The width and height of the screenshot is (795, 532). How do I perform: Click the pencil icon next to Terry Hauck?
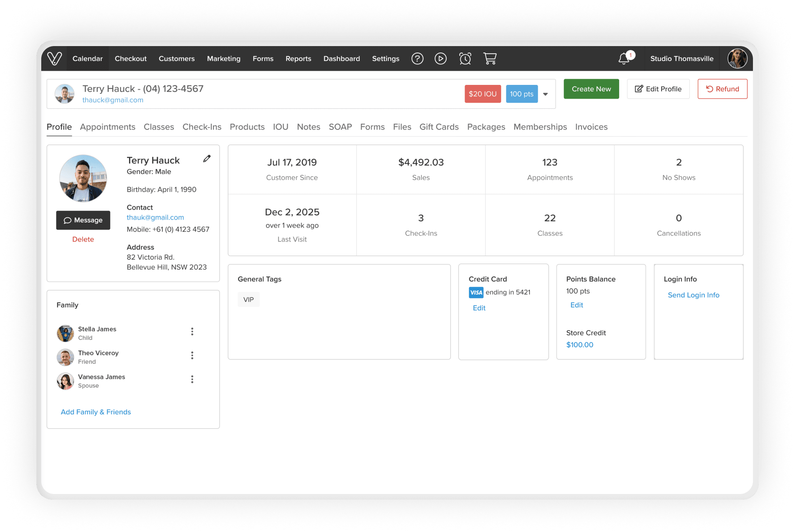click(207, 159)
